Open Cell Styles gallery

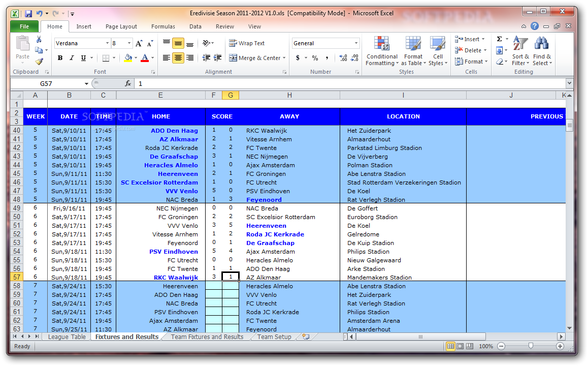(438, 51)
